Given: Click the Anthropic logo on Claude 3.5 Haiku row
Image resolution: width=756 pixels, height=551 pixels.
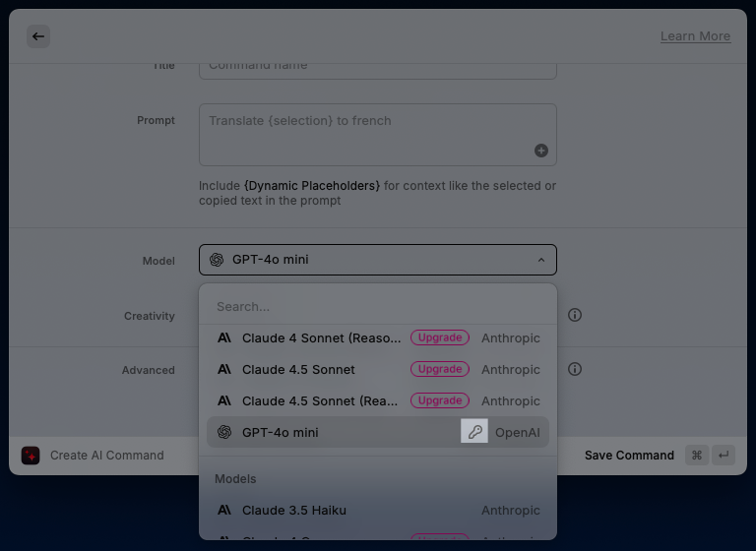Looking at the screenshot, I should [x=224, y=510].
